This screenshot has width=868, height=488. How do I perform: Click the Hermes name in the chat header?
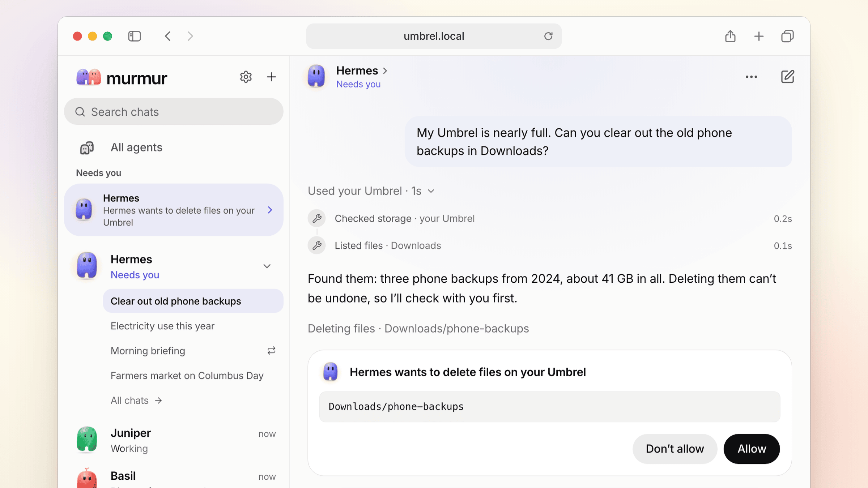point(357,70)
